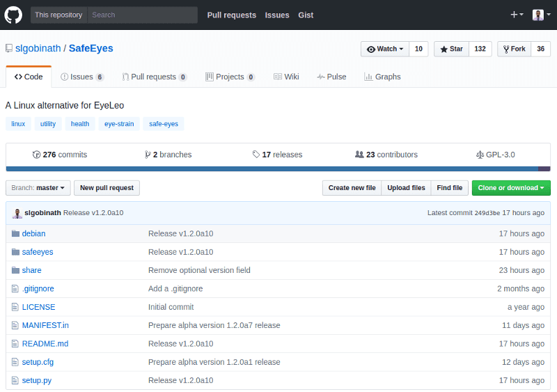This screenshot has height=392, width=557.
Task: Click the commits history clock icon
Action: click(36, 155)
